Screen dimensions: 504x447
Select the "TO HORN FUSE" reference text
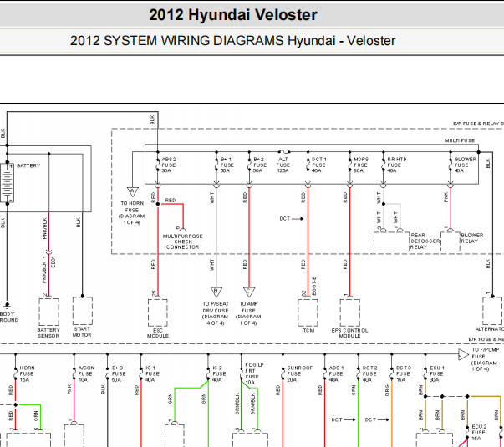132,213
